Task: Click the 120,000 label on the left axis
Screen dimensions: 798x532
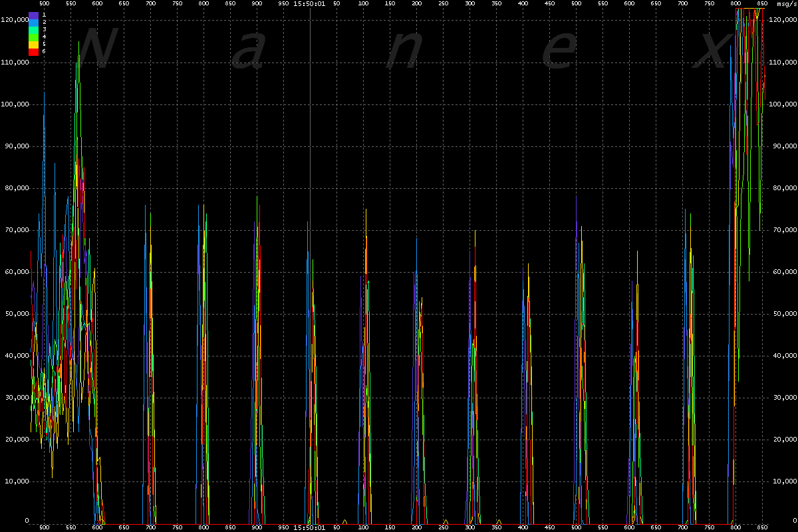Action: click(x=15, y=21)
